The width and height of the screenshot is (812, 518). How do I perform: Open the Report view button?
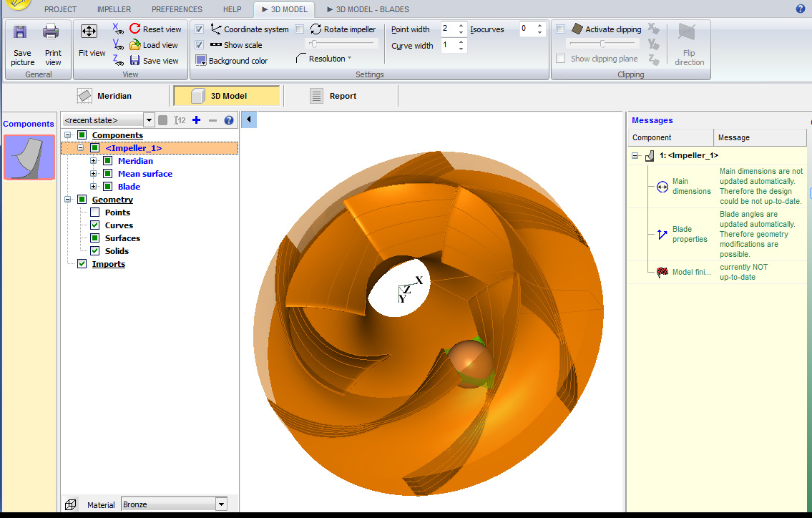[334, 96]
